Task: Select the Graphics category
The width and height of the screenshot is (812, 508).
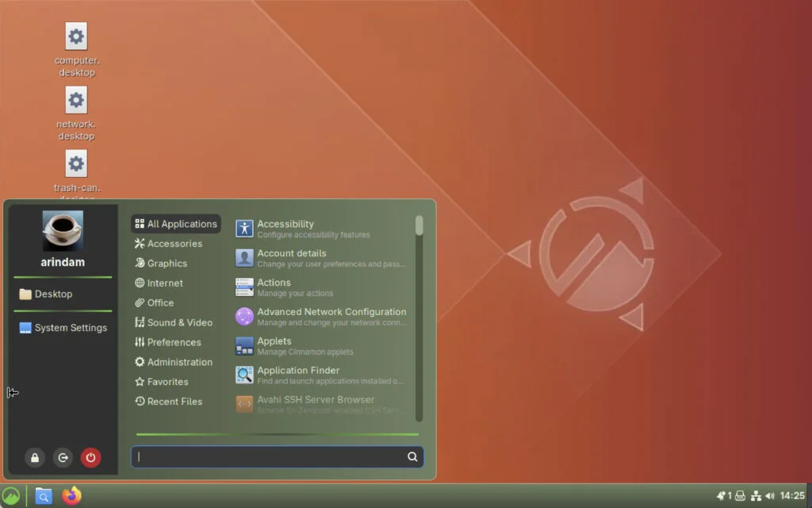Action: pos(167,264)
